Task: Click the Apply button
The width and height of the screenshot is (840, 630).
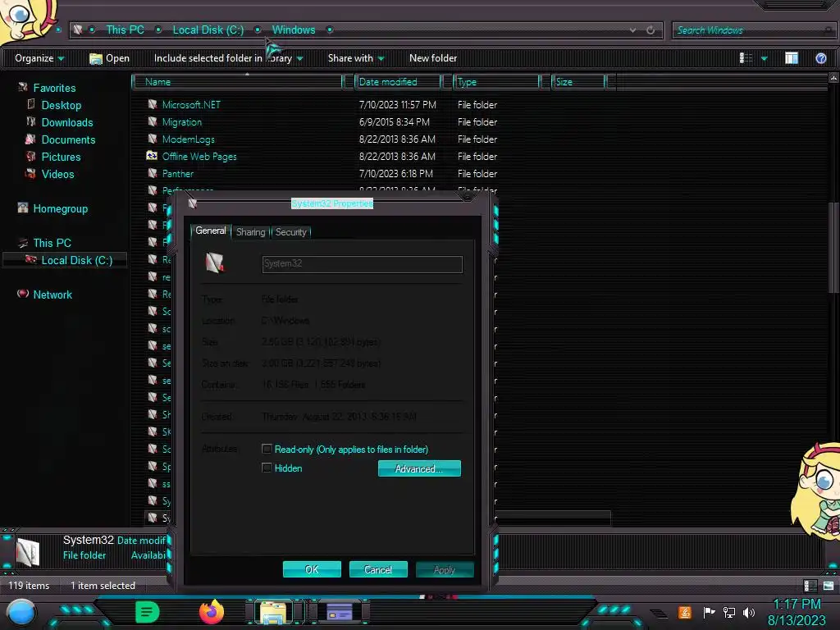Action: [x=445, y=569]
